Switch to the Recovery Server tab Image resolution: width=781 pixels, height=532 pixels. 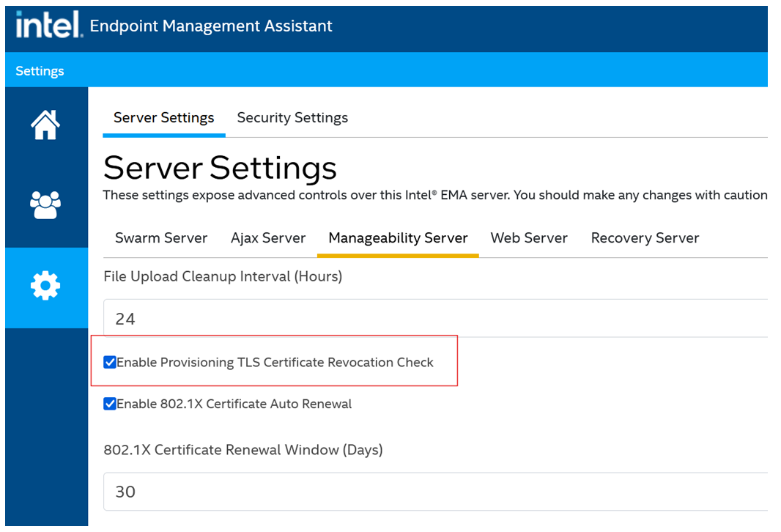(645, 238)
